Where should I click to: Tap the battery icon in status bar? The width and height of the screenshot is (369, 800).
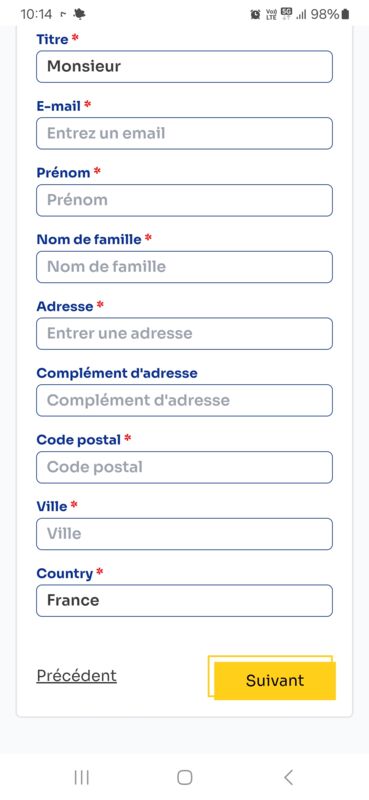point(346,14)
